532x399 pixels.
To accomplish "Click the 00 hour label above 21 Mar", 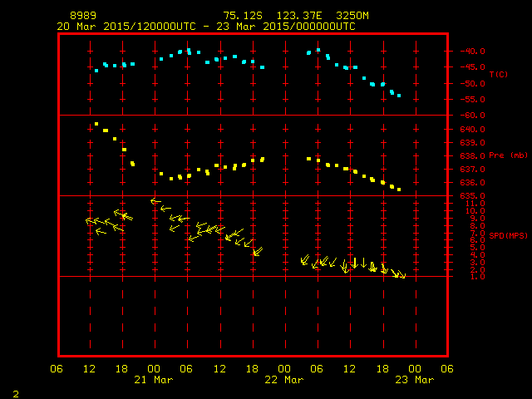I will 154,369.
